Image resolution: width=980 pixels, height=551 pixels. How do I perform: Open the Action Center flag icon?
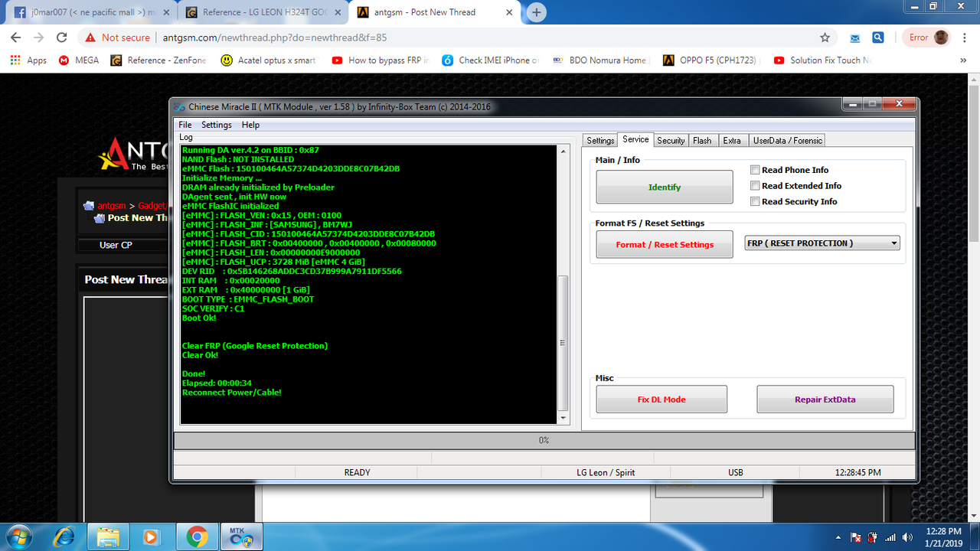tap(856, 537)
